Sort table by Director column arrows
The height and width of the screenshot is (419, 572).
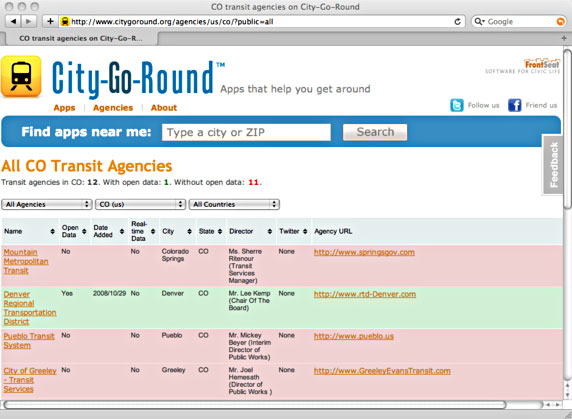[270, 231]
